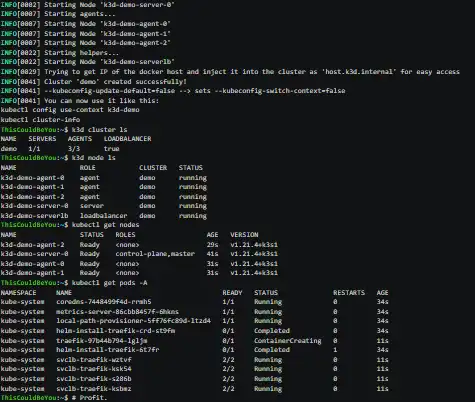Click the 'host.k3d.internal' text in log
Image resolution: width=475 pixels, height=402 pixels.
pos(360,72)
